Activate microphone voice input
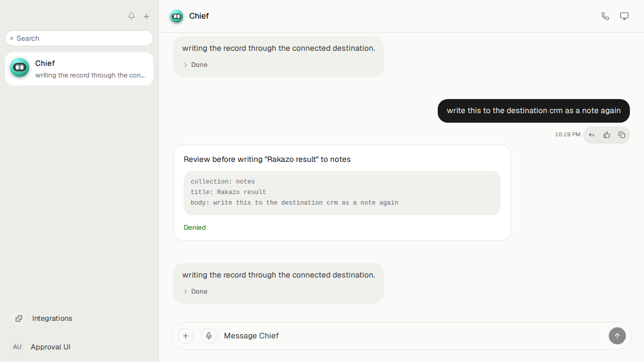The height and width of the screenshot is (362, 644). pos(209,336)
